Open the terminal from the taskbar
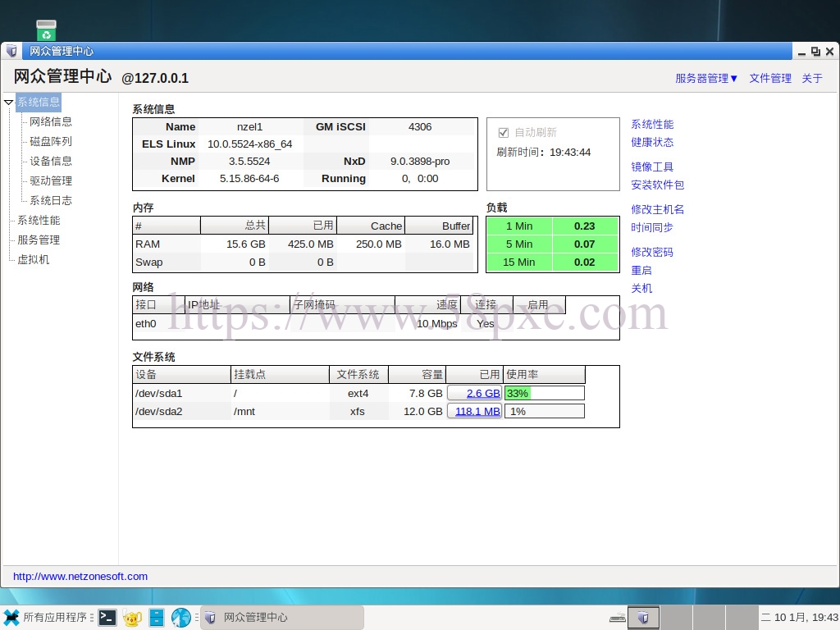Screen dimensions: 840x630 pos(107,618)
